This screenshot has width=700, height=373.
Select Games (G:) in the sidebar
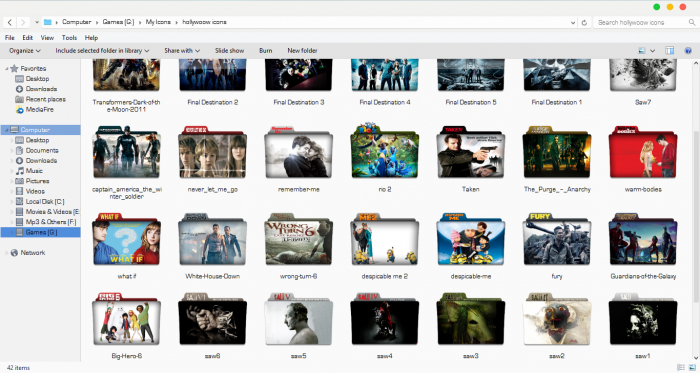click(41, 232)
